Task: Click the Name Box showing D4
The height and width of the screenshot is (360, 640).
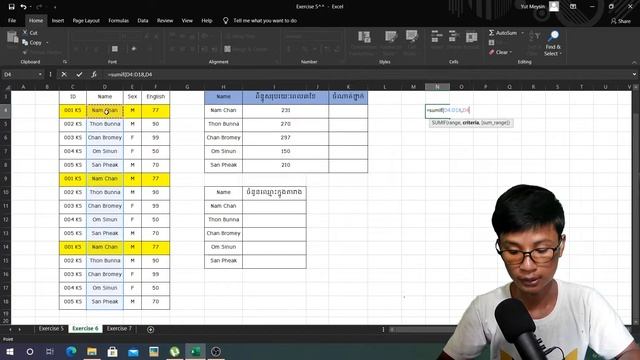Action: [x=20, y=75]
